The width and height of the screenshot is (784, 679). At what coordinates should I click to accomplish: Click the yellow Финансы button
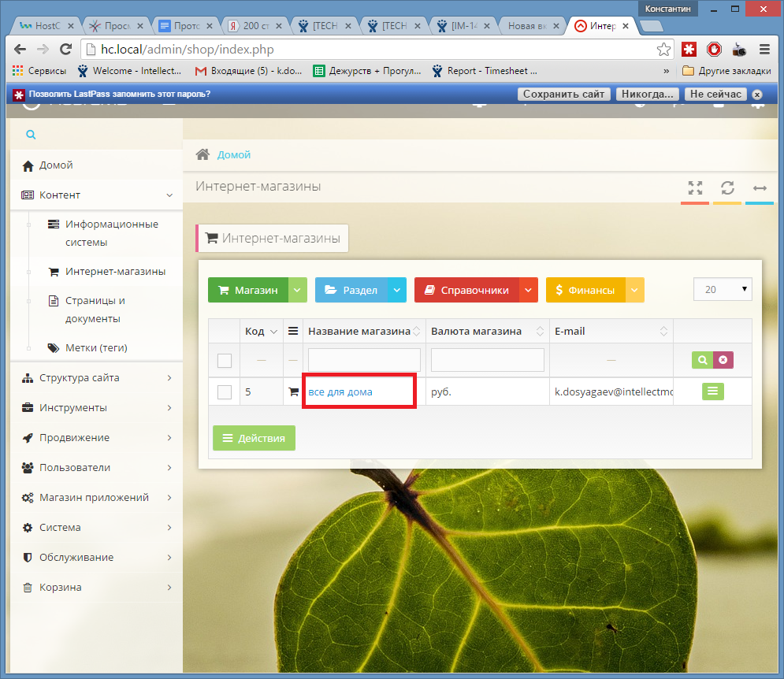[585, 290]
